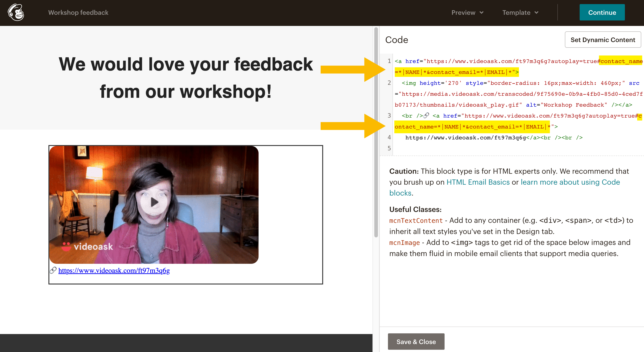
Task: Click the Workshop feedback campaign title
Action: [78, 13]
